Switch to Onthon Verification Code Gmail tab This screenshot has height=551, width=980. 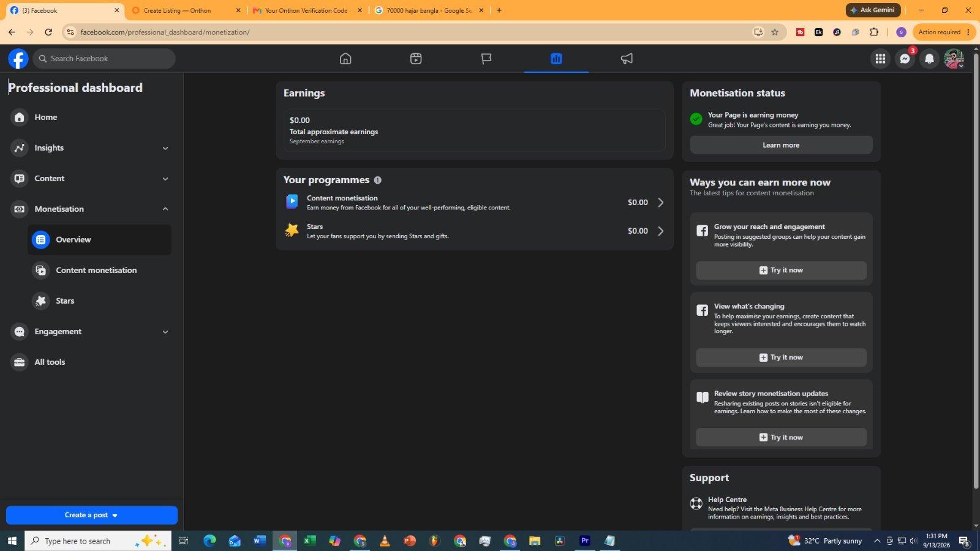(x=307, y=10)
